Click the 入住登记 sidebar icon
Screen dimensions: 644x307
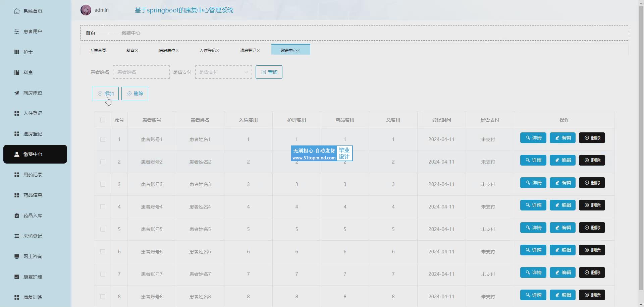coord(17,113)
